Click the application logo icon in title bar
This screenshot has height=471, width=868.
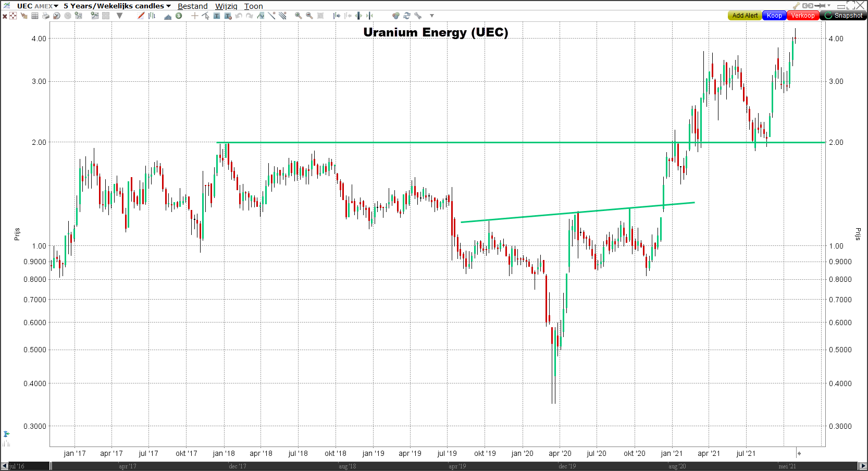tap(7, 6)
